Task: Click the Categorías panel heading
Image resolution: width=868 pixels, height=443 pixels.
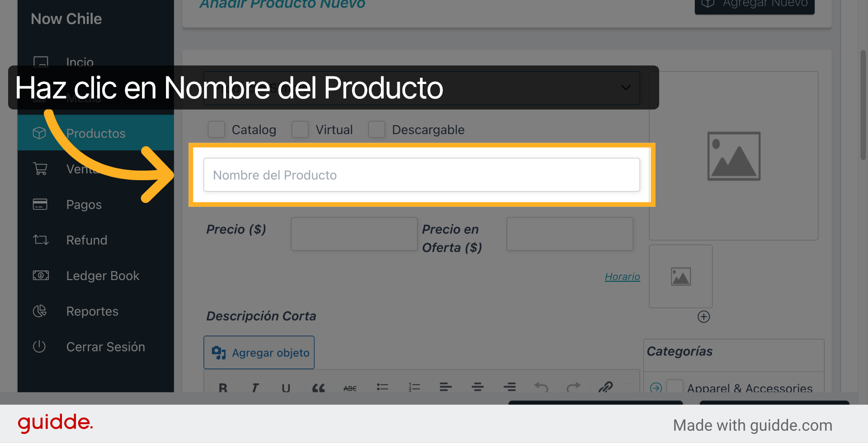Action: point(679,351)
